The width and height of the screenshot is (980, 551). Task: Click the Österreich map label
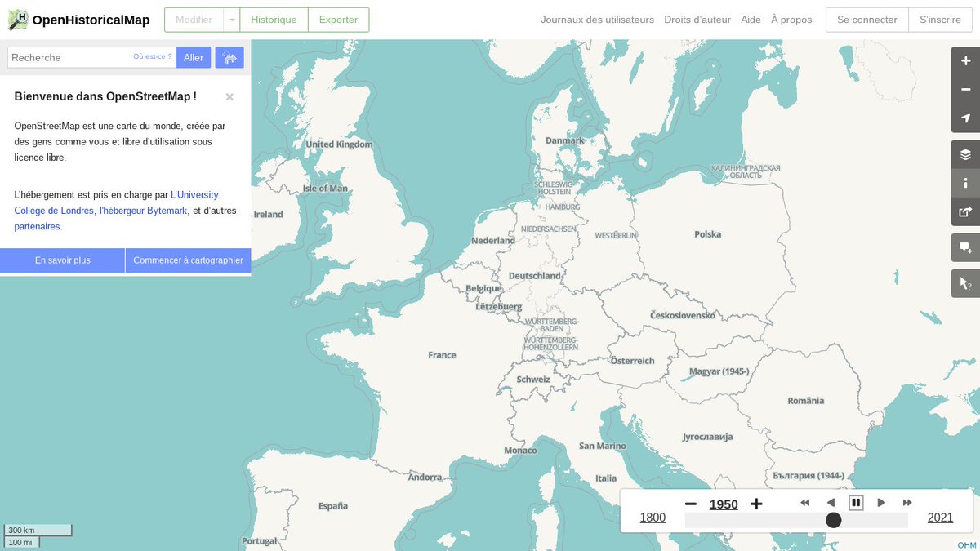pyautogui.click(x=633, y=361)
